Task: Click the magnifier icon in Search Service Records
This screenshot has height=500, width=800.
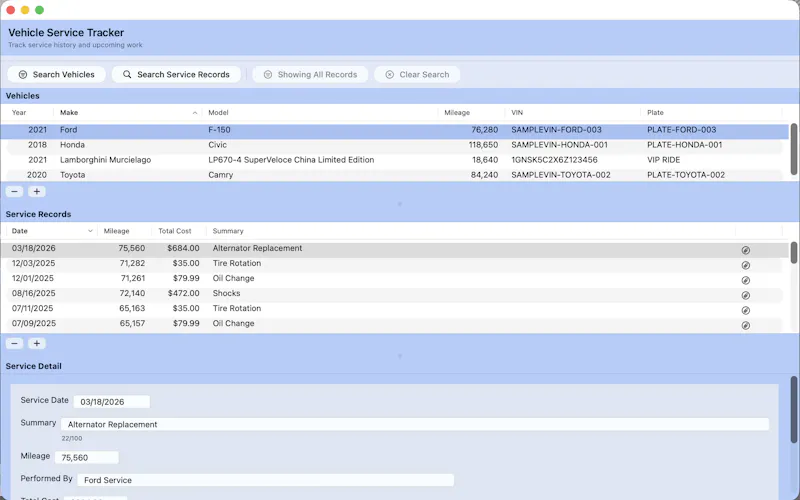Action: (127, 74)
